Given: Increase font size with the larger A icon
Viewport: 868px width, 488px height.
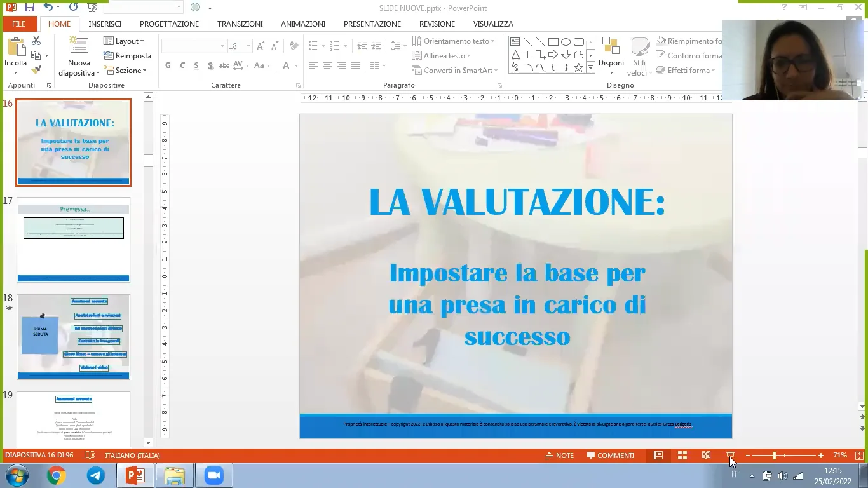Looking at the screenshot, I should [262, 46].
